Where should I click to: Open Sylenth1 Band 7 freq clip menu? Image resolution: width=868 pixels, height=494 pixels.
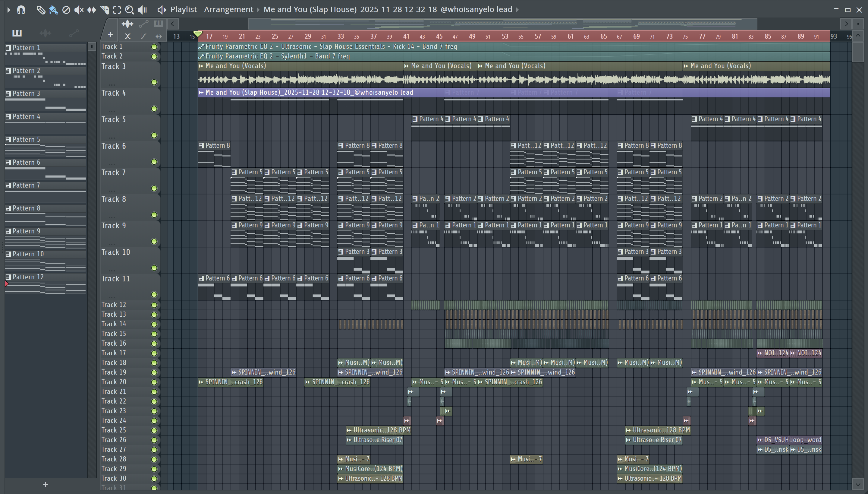tap(201, 56)
